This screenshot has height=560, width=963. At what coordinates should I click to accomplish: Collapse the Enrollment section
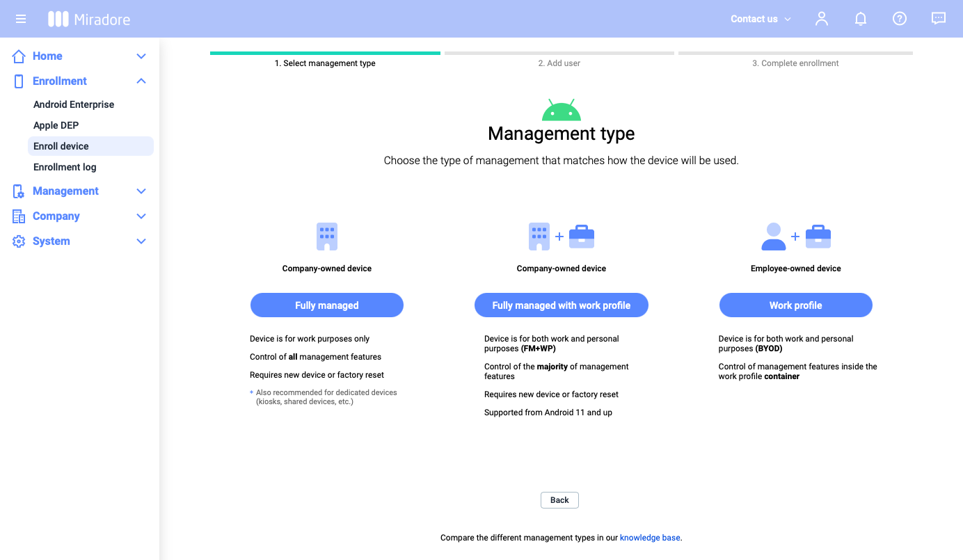tap(141, 81)
